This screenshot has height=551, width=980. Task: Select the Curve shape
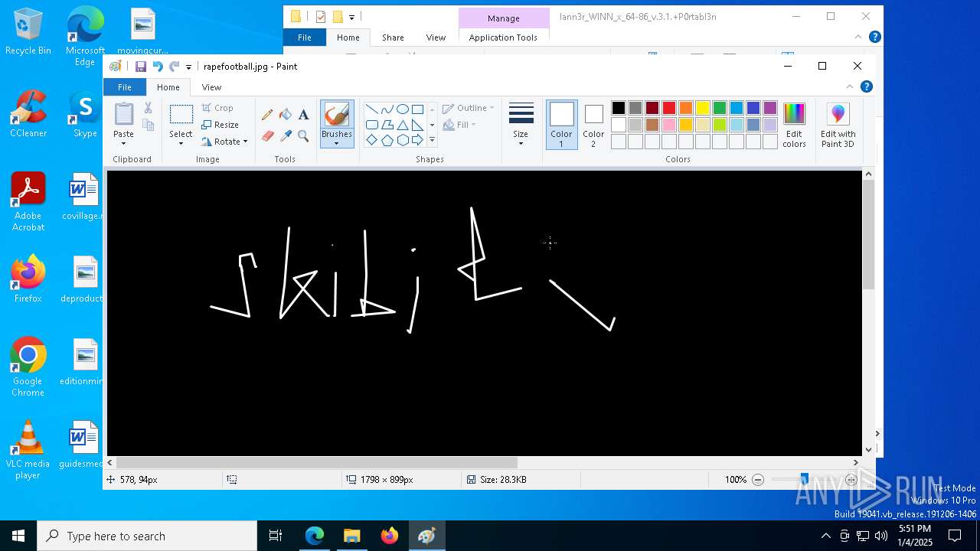387,109
